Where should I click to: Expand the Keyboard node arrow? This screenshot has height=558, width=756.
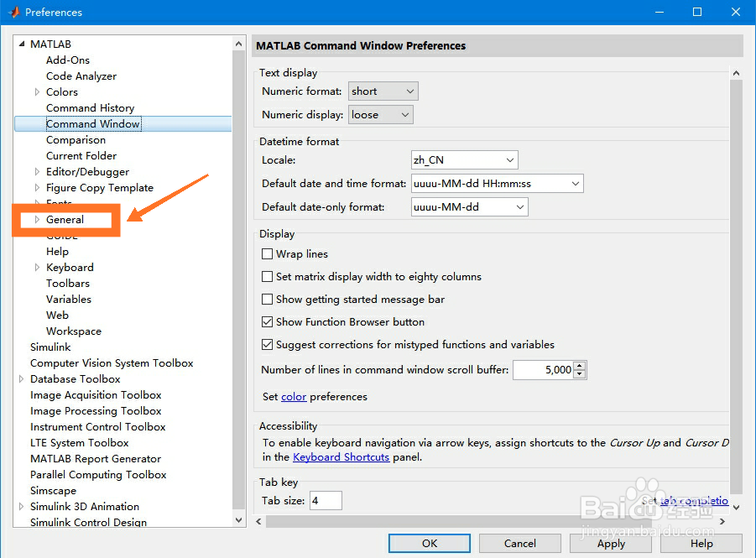(x=37, y=267)
